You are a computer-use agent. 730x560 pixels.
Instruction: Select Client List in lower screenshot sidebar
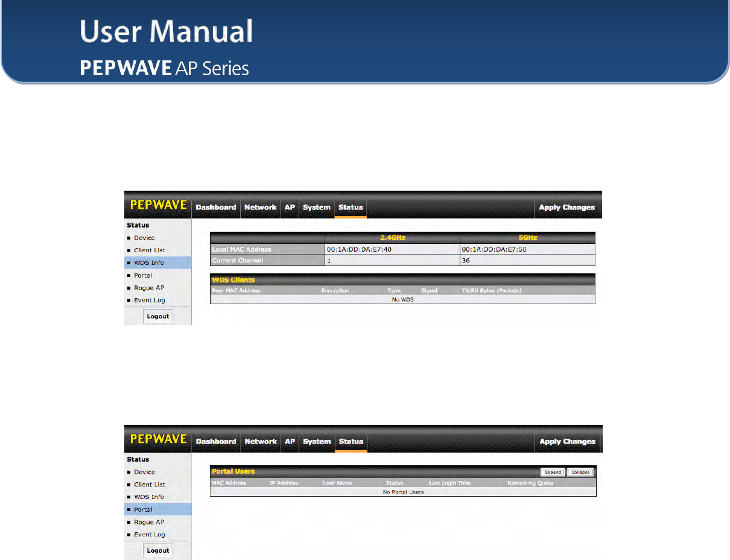point(150,484)
